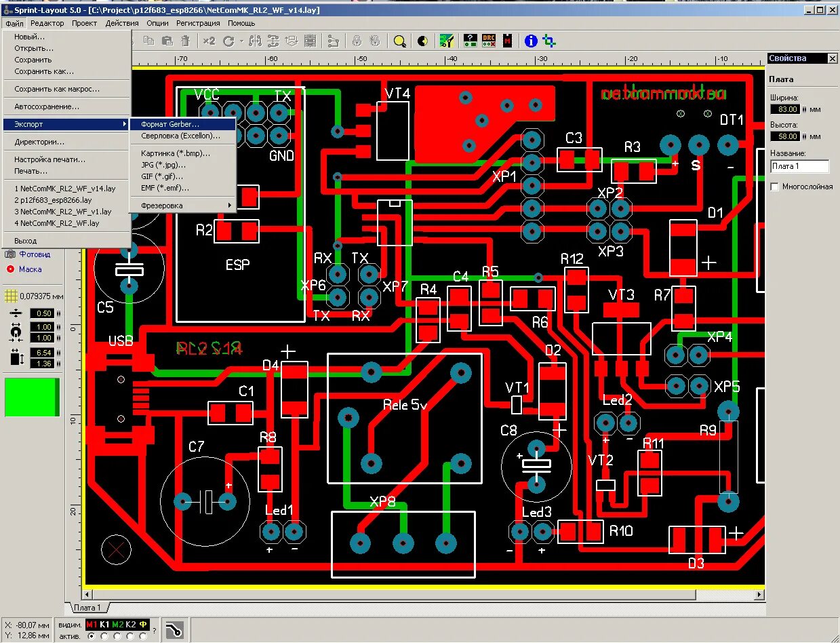Click the Delete trash toolbar icon

(185, 41)
